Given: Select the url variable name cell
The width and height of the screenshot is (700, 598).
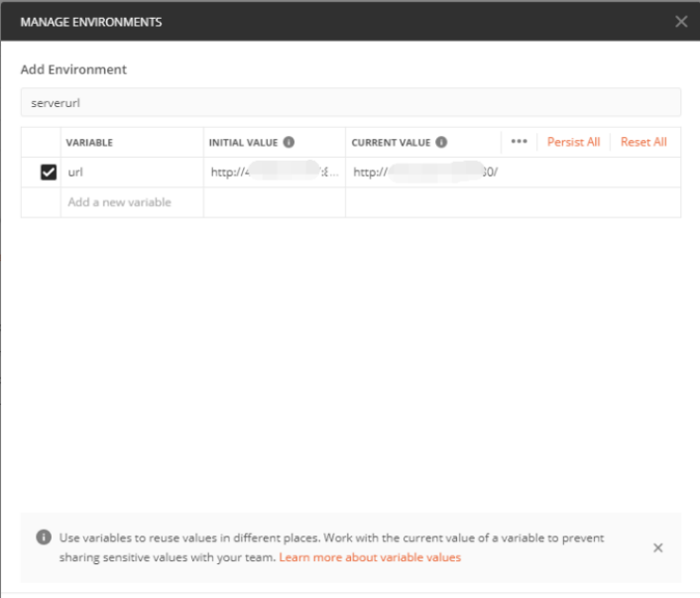Looking at the screenshot, I should point(132,172).
